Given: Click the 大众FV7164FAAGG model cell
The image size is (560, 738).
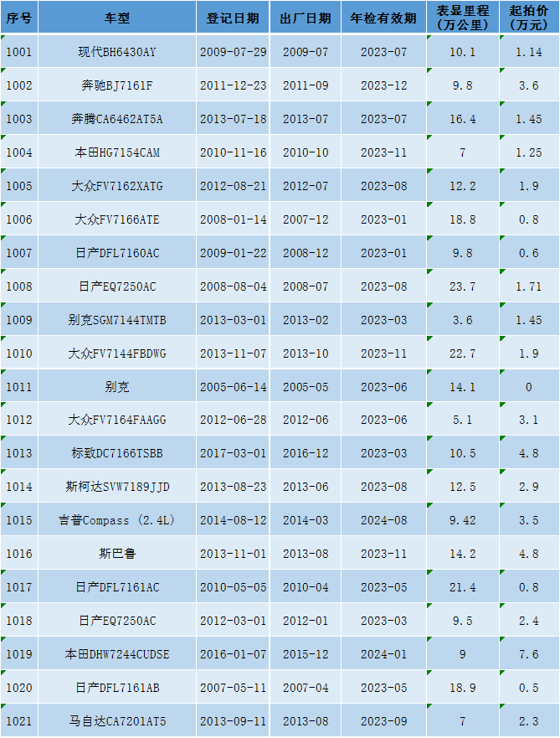Looking at the screenshot, I should [117, 419].
